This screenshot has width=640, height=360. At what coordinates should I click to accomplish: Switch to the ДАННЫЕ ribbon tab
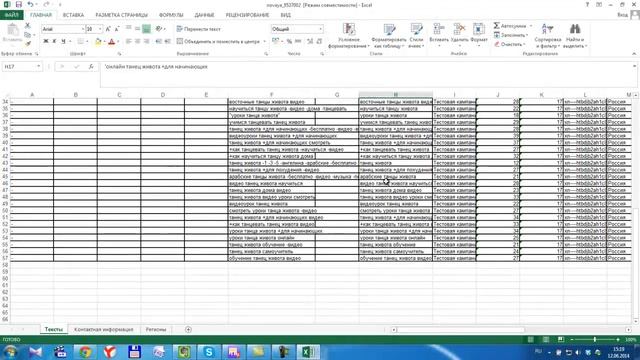[x=204, y=15]
